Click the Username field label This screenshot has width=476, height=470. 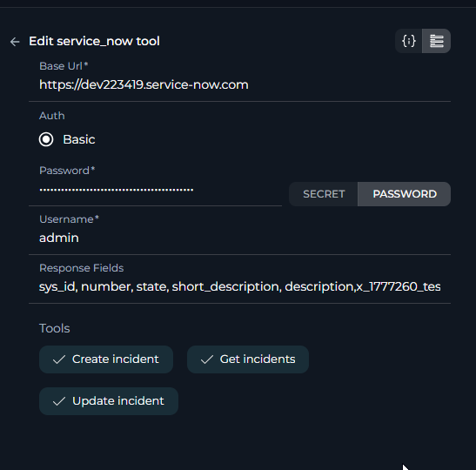click(x=69, y=219)
